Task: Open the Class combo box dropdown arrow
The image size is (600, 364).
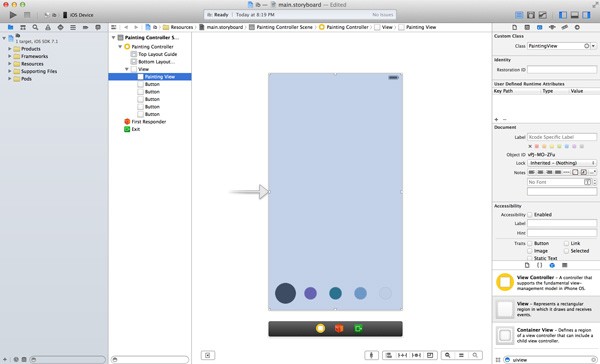Action: tap(593, 46)
